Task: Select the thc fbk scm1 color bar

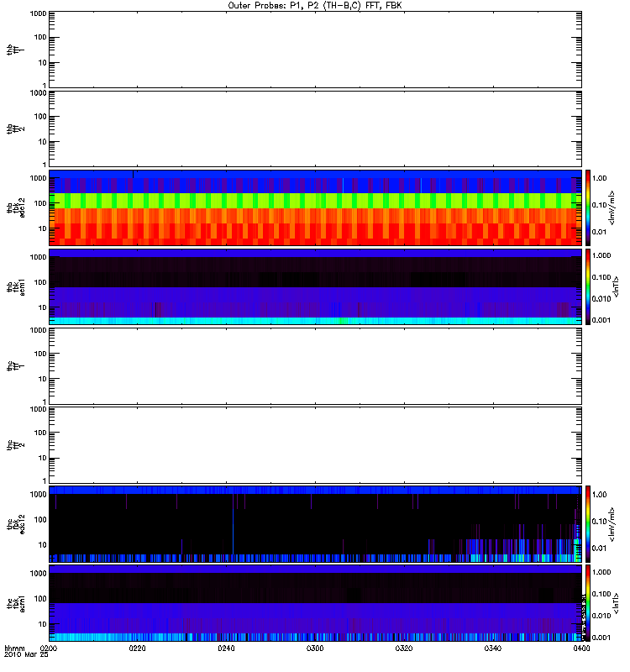Action: (x=588, y=603)
